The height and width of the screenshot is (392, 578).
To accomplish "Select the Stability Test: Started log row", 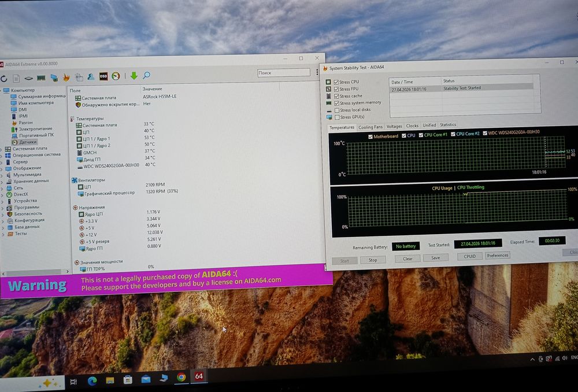I will coord(461,88).
